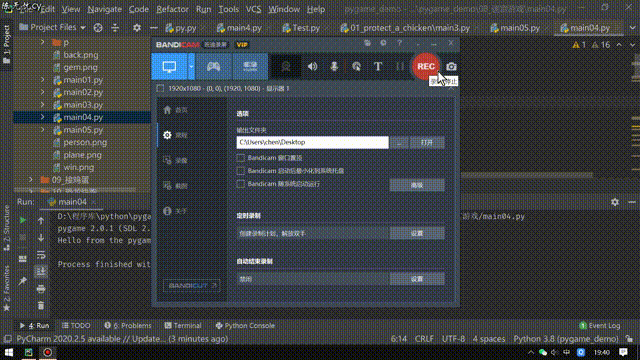This screenshot has width=640, height=360.
Task: Click the pin tab icon in Run panel
Action: tap(23, 281)
